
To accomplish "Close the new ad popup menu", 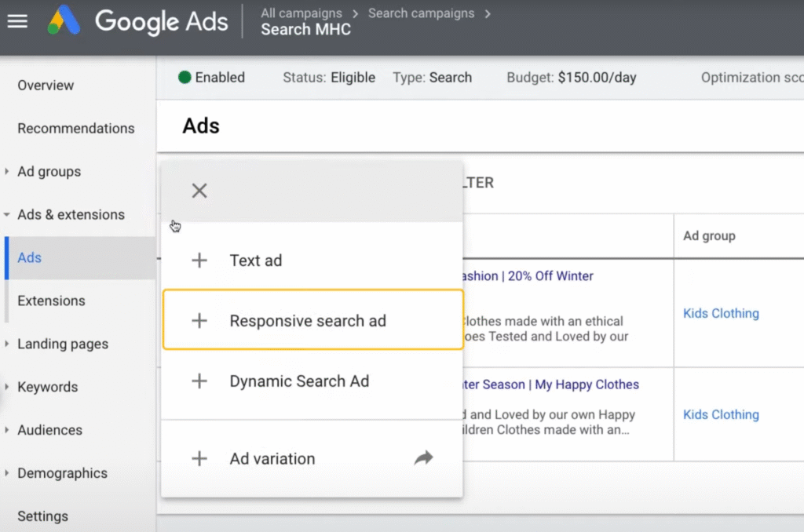I will (x=199, y=191).
